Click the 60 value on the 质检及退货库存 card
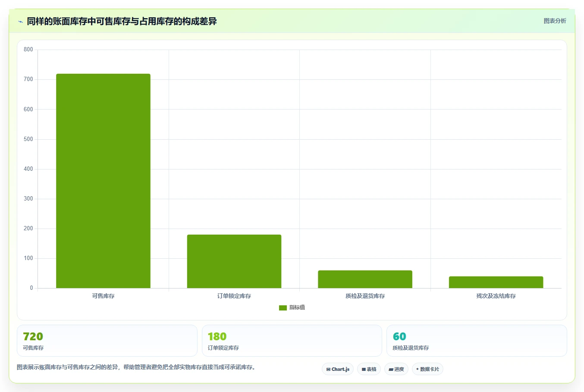The width and height of the screenshot is (584, 392). click(399, 336)
